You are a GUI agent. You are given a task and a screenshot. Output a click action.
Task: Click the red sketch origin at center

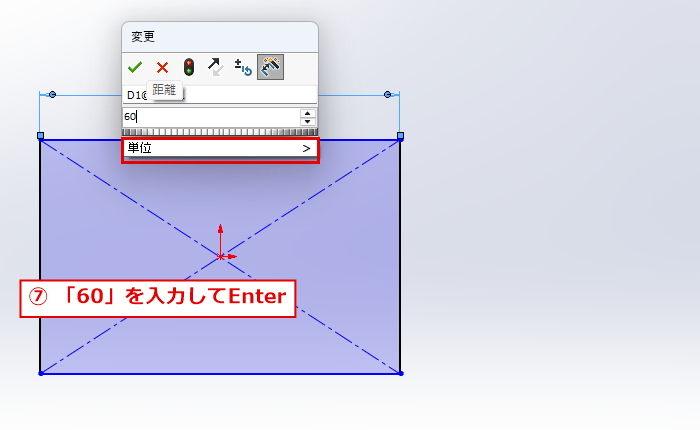(221, 256)
